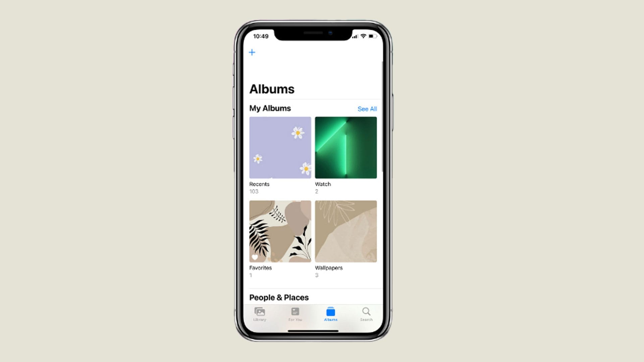644x362 pixels.
Task: Open the Favorites album
Action: click(x=280, y=231)
